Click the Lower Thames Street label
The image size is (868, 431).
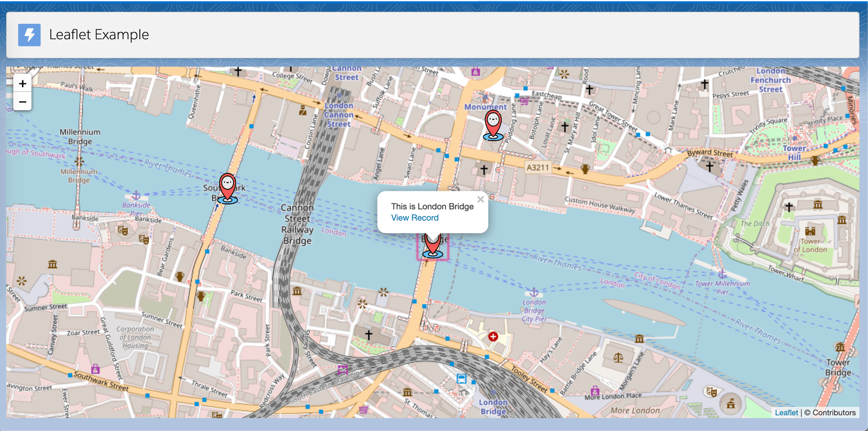(x=683, y=206)
